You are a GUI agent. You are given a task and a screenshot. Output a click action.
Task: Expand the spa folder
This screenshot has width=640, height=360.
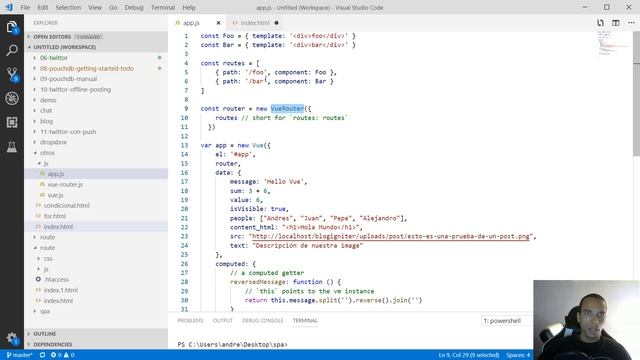click(96, 311)
